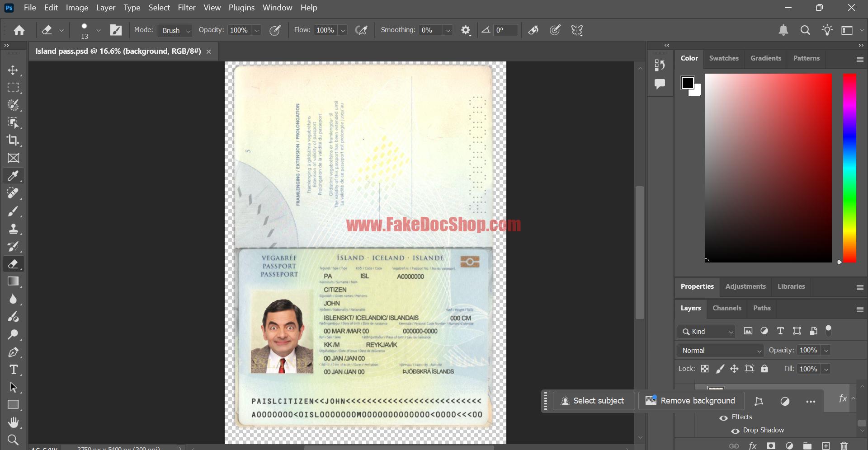Expand the Smoothing value dropdown
The image size is (868, 450).
[x=448, y=30]
